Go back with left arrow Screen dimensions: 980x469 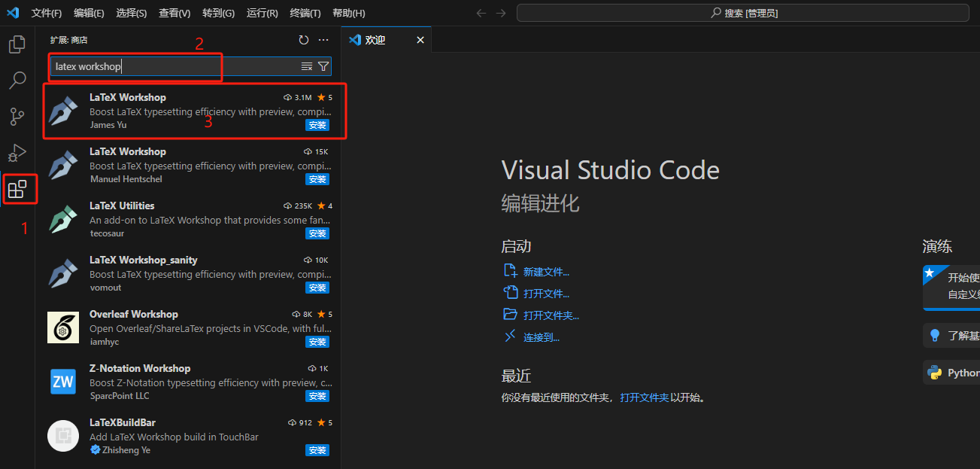coord(481,13)
